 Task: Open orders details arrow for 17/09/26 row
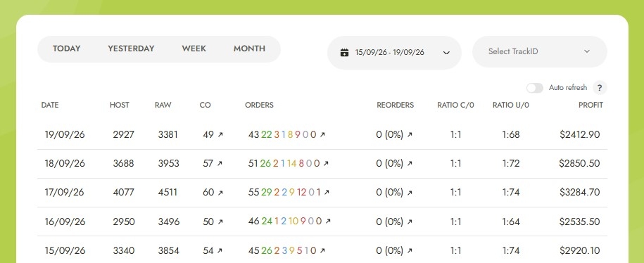[x=327, y=192]
